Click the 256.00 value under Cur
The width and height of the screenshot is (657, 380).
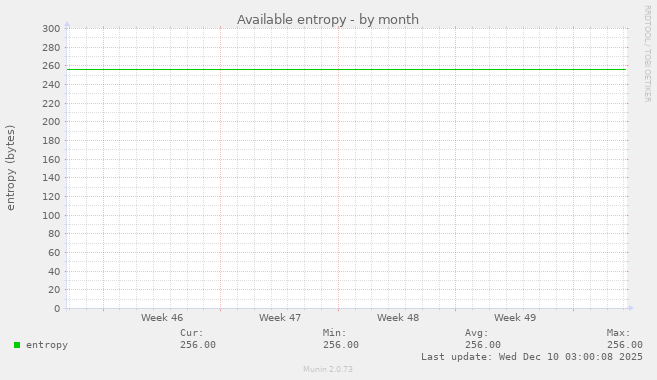tap(198, 345)
